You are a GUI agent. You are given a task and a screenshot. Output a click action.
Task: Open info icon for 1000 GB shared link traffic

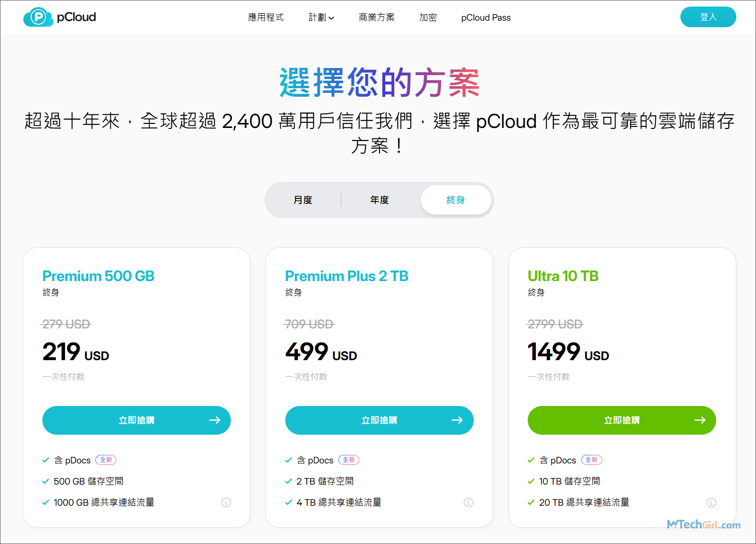(x=226, y=502)
